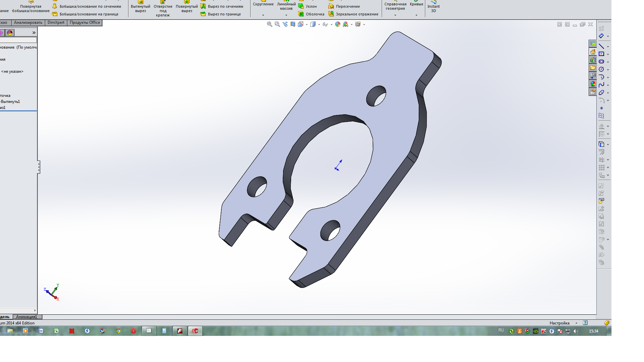644x362 pixels.
Task: Expand the Circle tool dropdown arrow
Action: [x=608, y=70]
